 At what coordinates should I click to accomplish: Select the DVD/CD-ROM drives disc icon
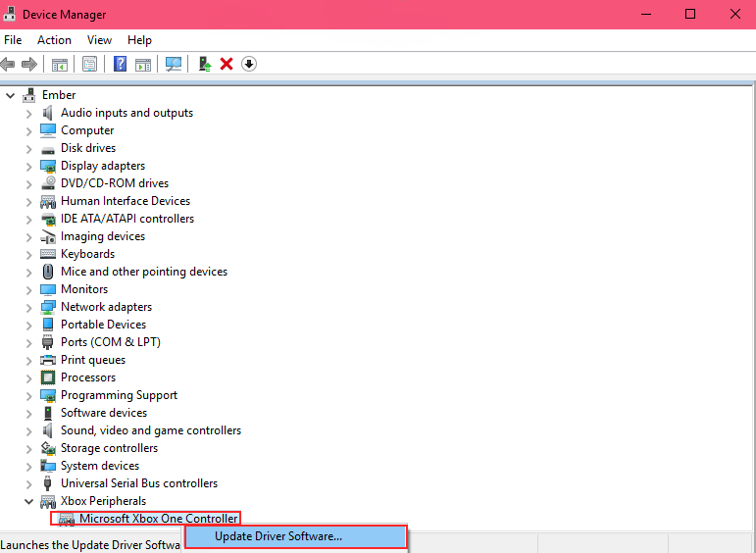(x=48, y=183)
